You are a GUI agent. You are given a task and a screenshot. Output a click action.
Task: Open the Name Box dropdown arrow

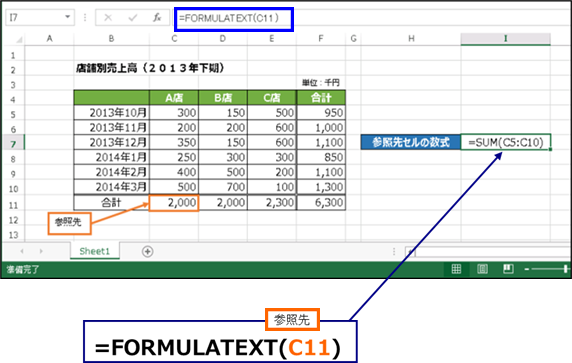pos(67,17)
